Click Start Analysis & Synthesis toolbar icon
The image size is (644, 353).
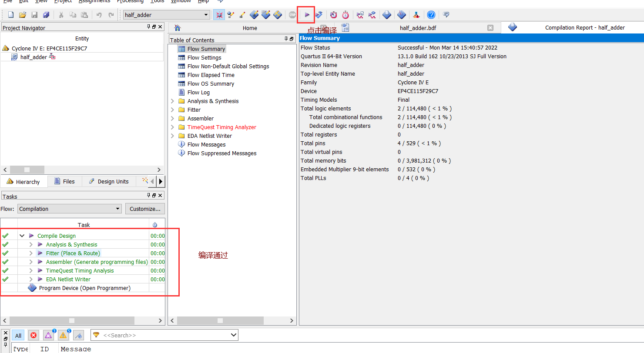coord(319,15)
